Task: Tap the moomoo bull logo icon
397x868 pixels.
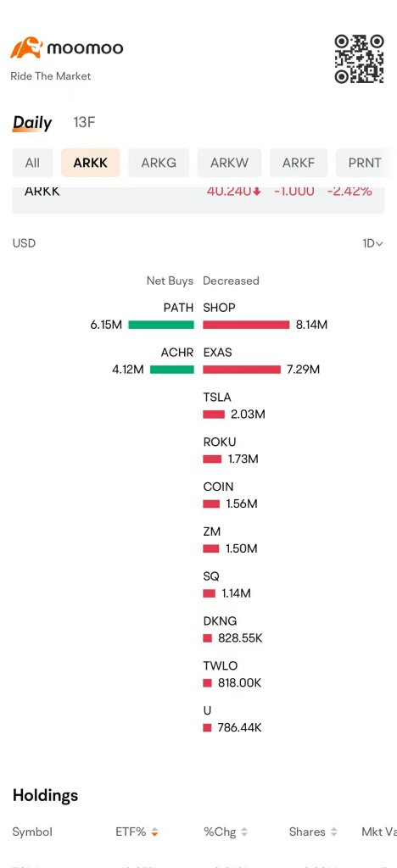Action: pos(26,48)
